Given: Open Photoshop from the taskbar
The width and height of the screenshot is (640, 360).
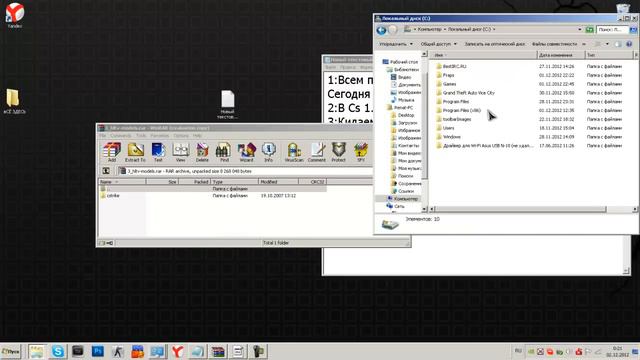Looking at the screenshot, I should (98, 351).
